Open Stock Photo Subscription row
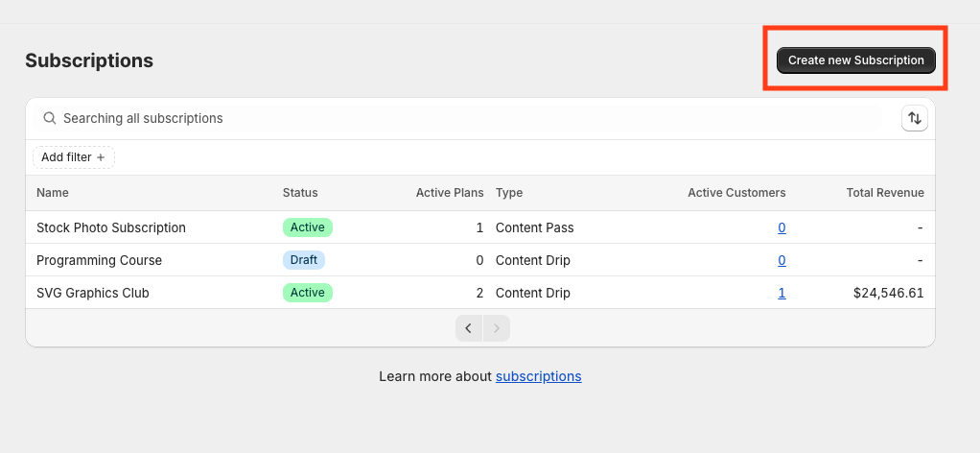 click(111, 227)
